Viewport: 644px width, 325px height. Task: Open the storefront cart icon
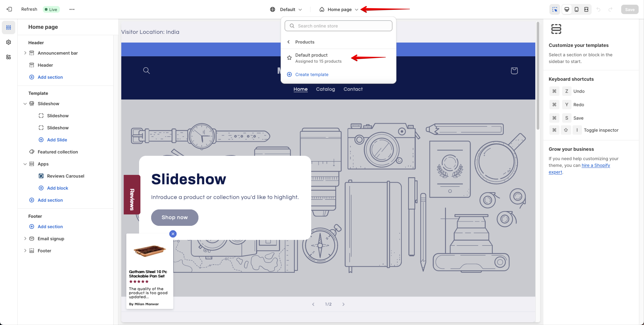point(514,71)
